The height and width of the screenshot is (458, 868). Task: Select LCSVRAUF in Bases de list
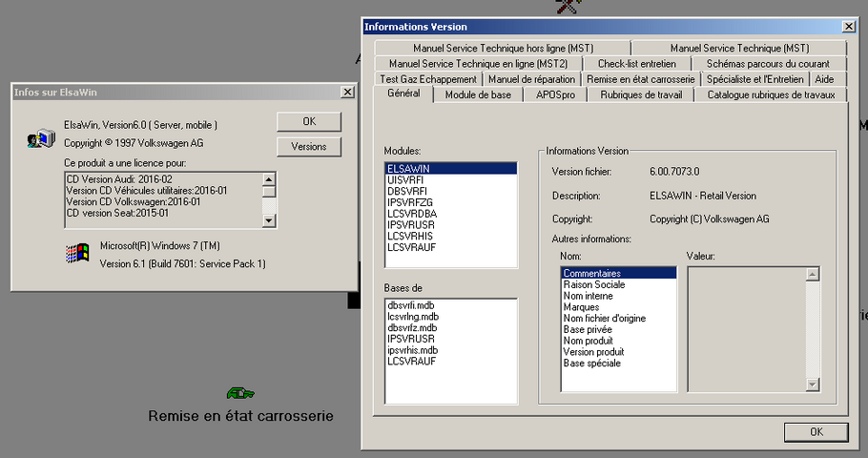click(x=451, y=361)
